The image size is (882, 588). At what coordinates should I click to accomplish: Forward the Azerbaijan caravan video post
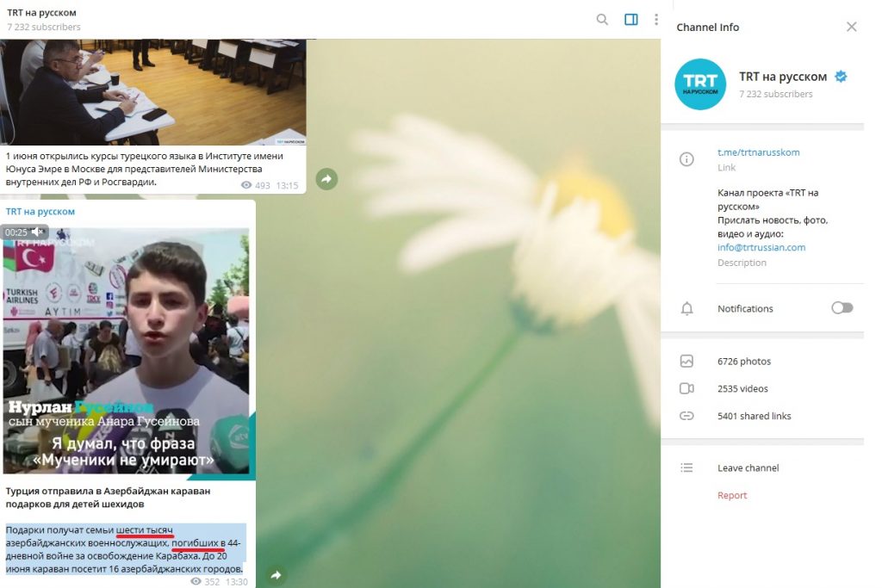tap(276, 574)
